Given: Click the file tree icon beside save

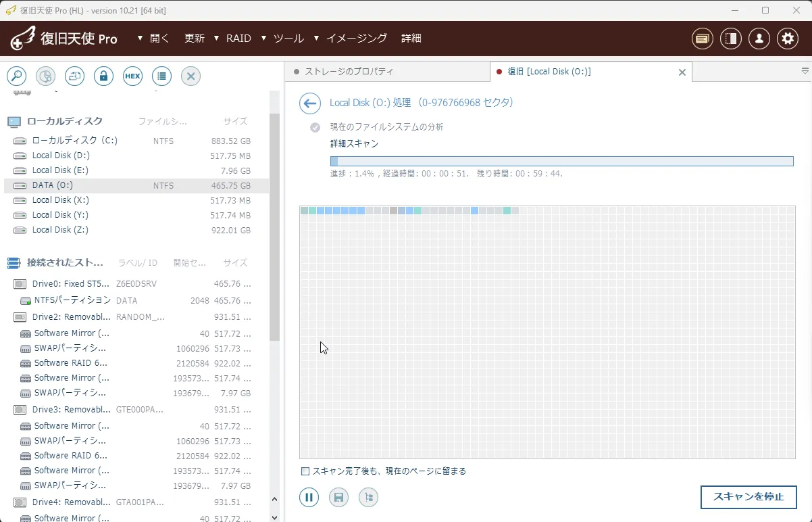Looking at the screenshot, I should coord(368,498).
